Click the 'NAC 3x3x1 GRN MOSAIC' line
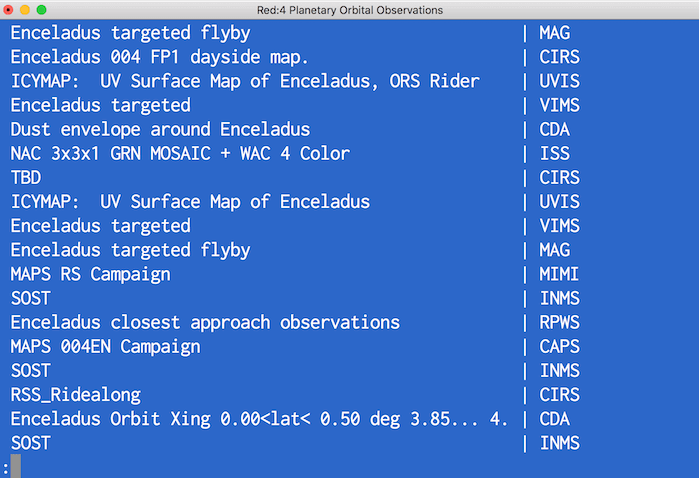Image resolution: width=699 pixels, height=478 pixels. coord(180,154)
